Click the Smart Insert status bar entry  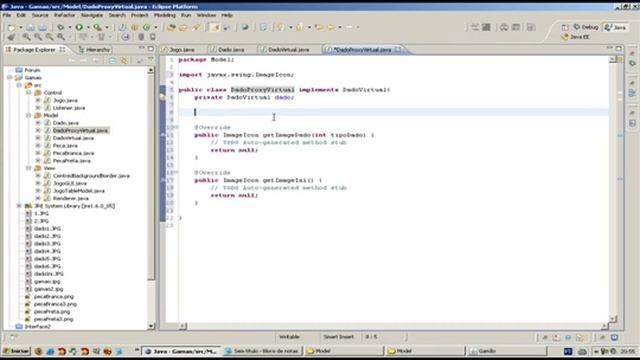[x=338, y=337]
